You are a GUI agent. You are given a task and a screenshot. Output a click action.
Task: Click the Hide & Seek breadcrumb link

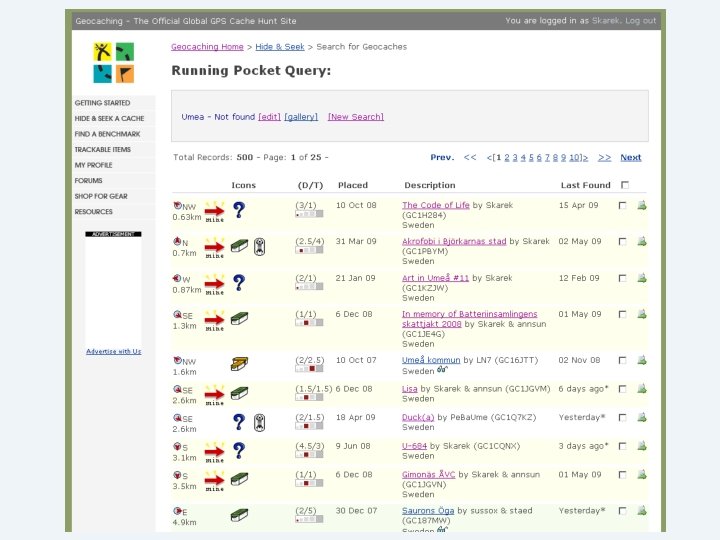click(x=280, y=47)
